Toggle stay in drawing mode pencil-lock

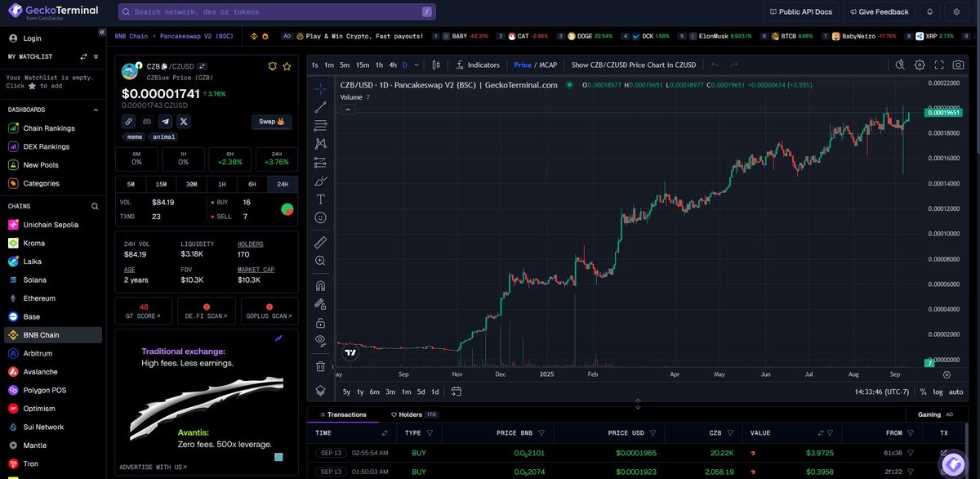[x=321, y=304]
